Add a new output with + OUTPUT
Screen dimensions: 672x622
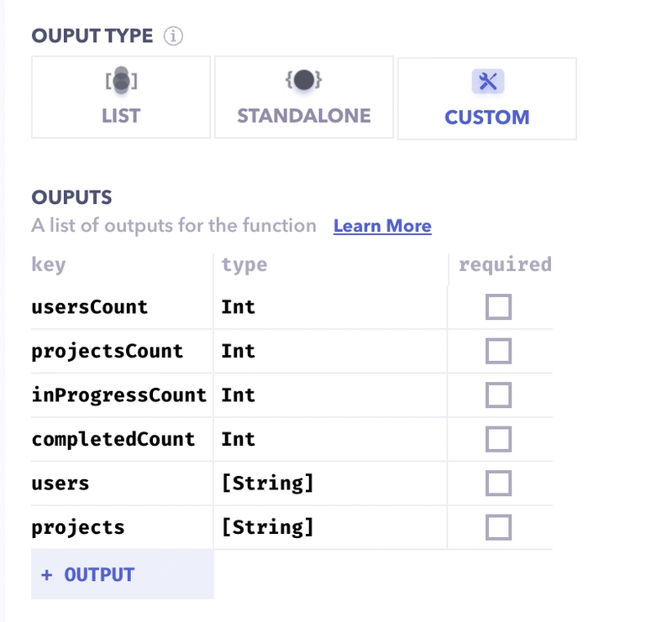(x=122, y=574)
